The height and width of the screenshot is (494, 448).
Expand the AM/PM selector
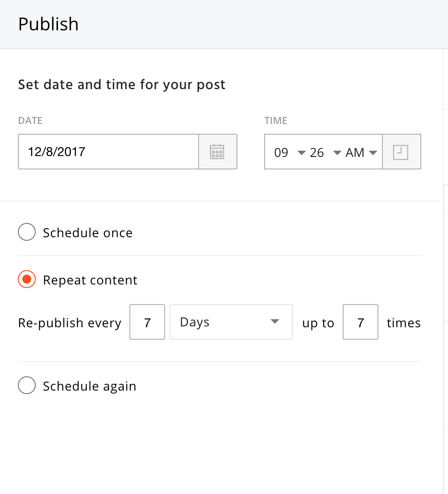[x=361, y=153]
